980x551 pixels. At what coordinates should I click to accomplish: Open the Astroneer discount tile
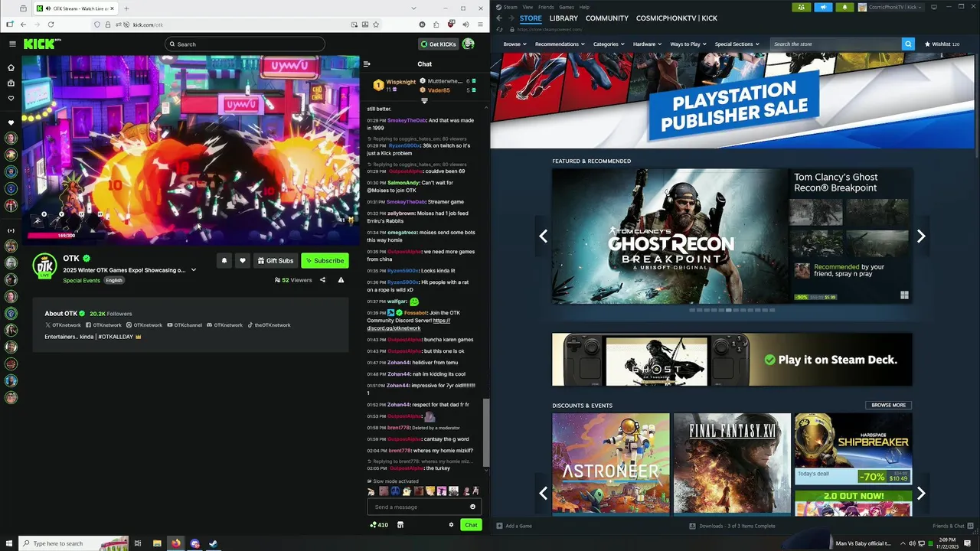click(611, 463)
